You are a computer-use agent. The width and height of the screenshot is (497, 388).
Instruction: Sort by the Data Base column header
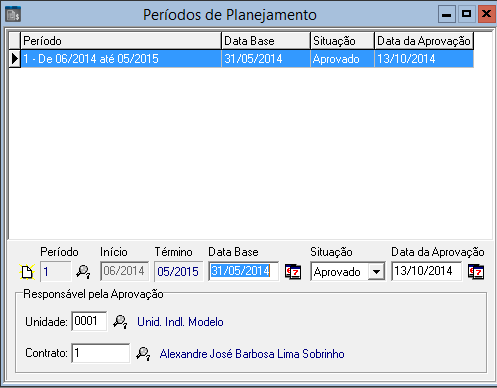266,41
